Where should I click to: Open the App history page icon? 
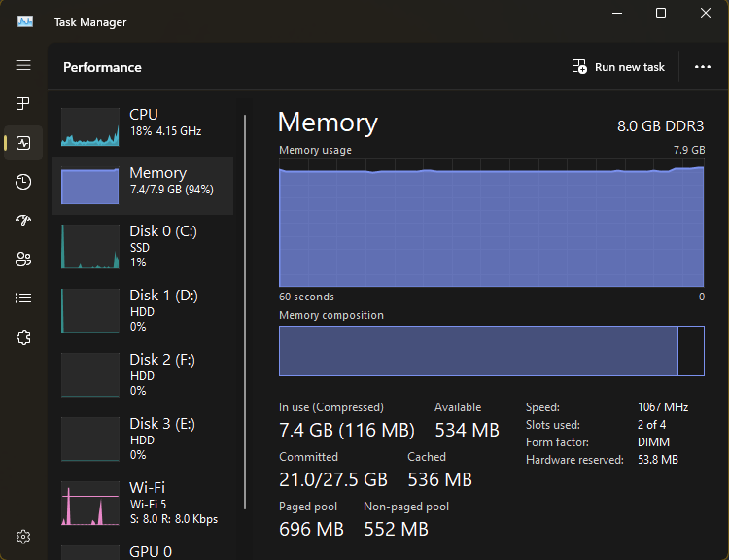pos(23,182)
